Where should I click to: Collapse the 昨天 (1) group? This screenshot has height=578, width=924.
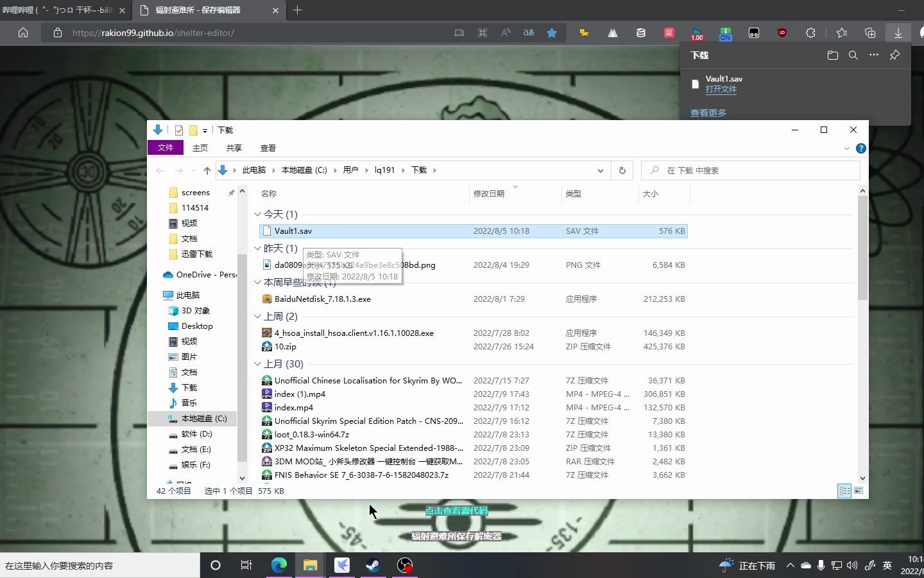(257, 249)
